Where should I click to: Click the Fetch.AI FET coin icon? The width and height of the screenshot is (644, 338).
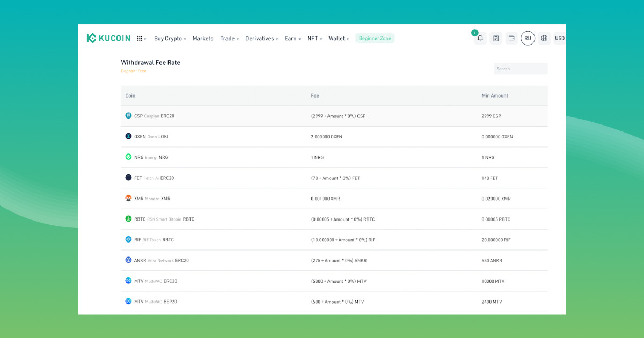pyautogui.click(x=128, y=178)
